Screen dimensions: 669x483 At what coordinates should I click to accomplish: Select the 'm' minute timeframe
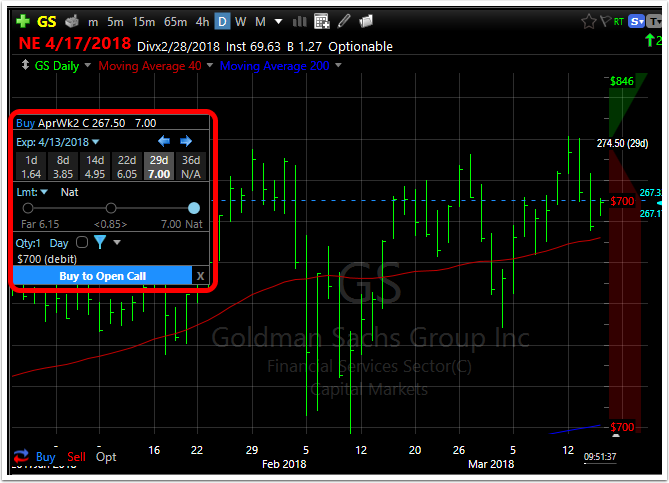[x=93, y=22]
